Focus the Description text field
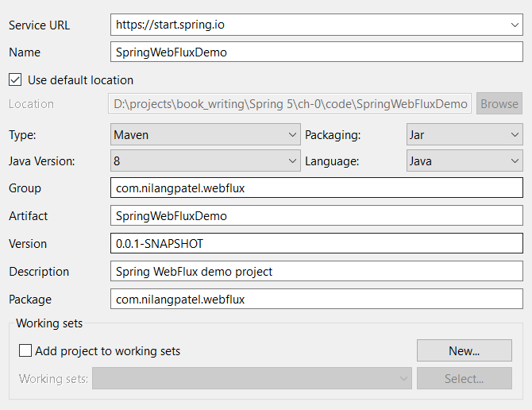Screen dimensions: 532x410 (x=316, y=272)
